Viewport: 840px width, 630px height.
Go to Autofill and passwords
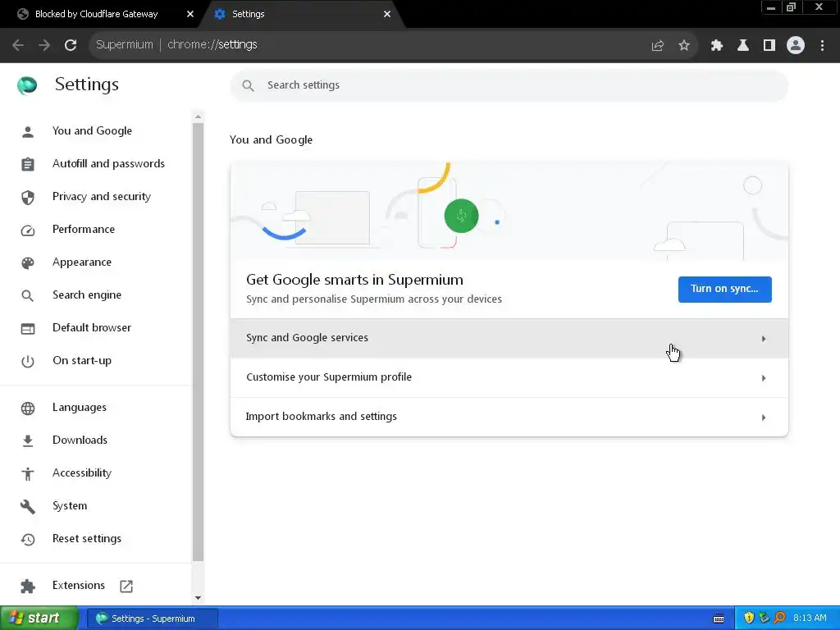pos(108,163)
